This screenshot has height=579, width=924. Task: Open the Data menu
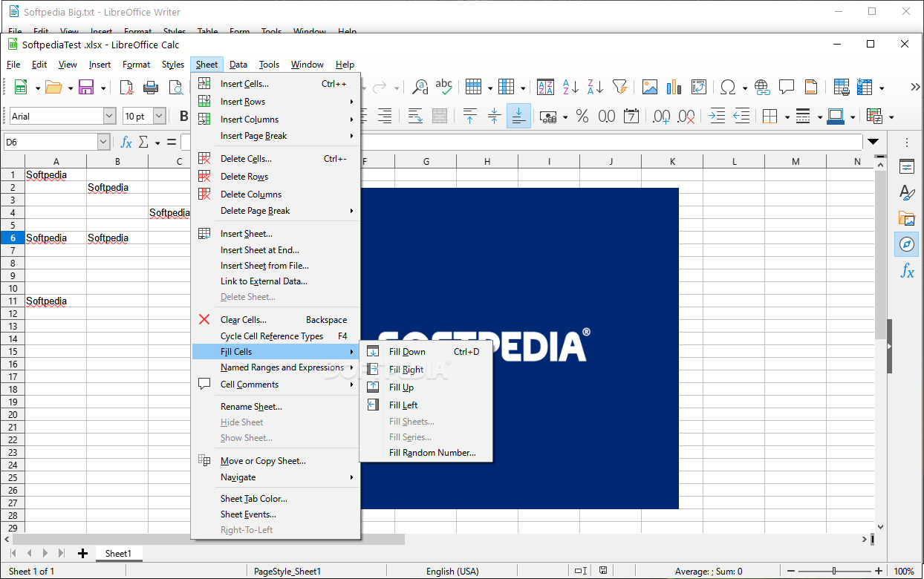pos(238,65)
